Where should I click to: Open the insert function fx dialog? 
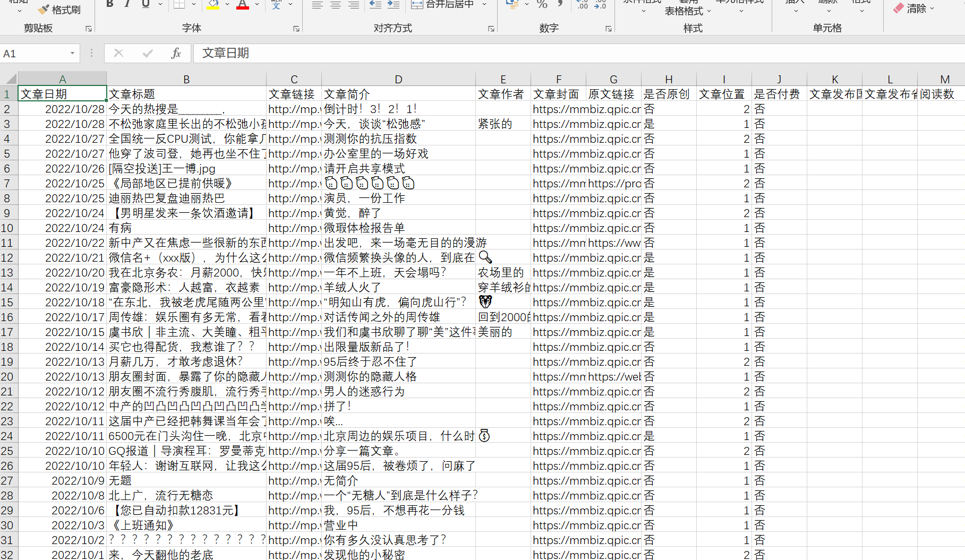tap(176, 53)
